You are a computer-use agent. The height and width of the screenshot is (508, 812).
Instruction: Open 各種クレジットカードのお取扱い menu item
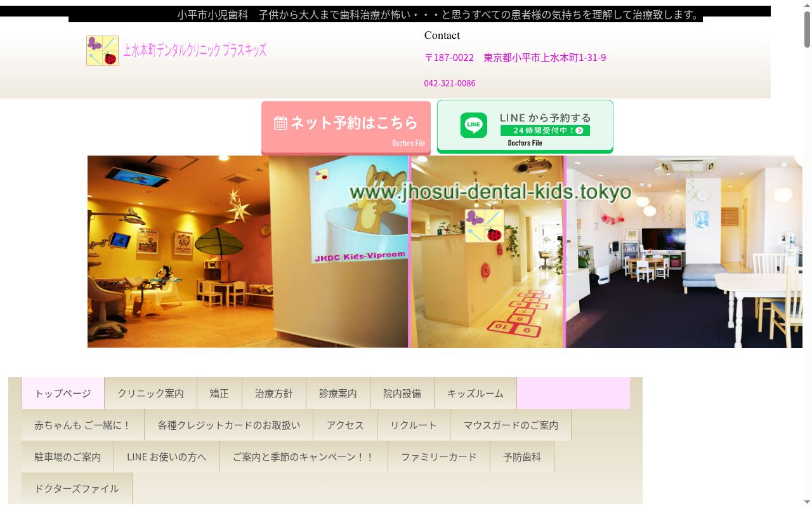[x=229, y=425]
